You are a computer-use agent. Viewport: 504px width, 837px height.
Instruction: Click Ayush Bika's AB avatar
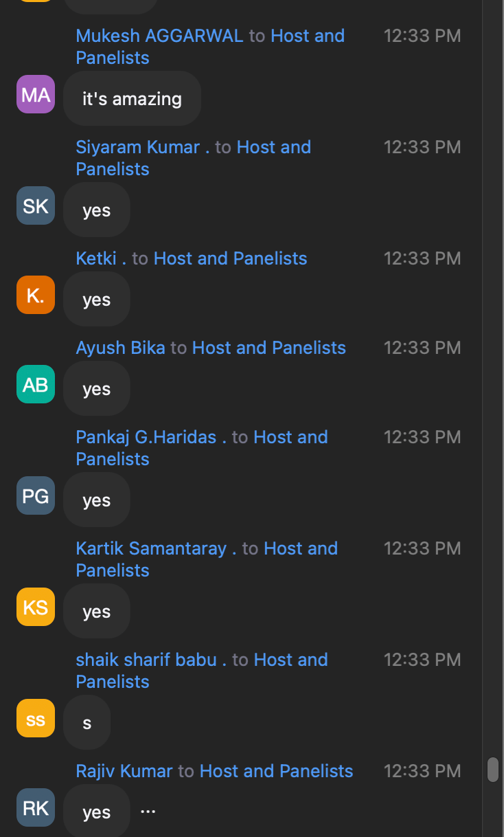pyautogui.click(x=35, y=384)
